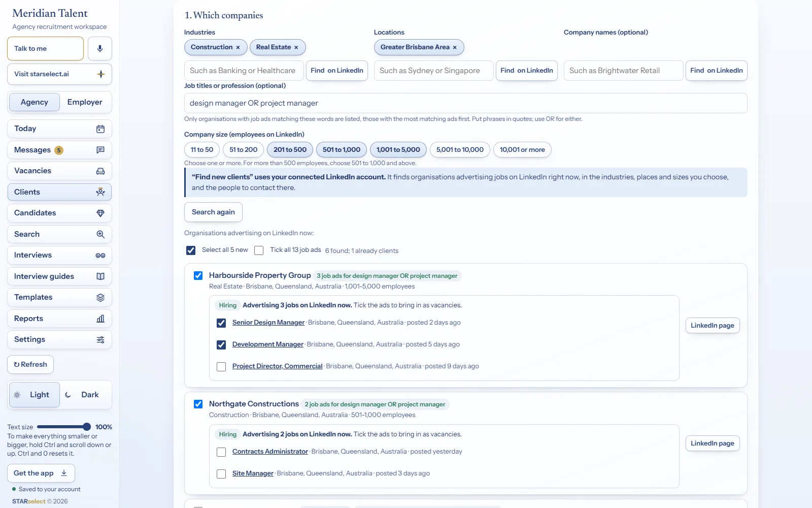Click the Talk to me box
Screen dimensions: 812x508
46,49
